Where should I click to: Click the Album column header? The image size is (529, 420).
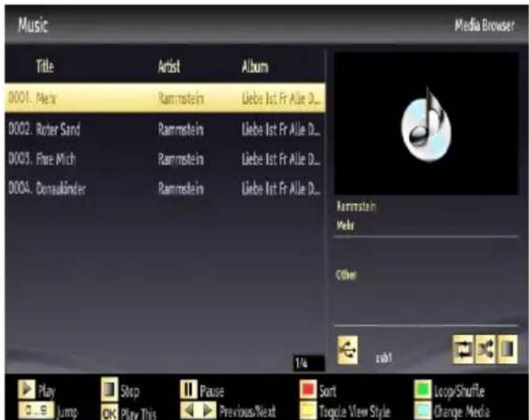255,66
